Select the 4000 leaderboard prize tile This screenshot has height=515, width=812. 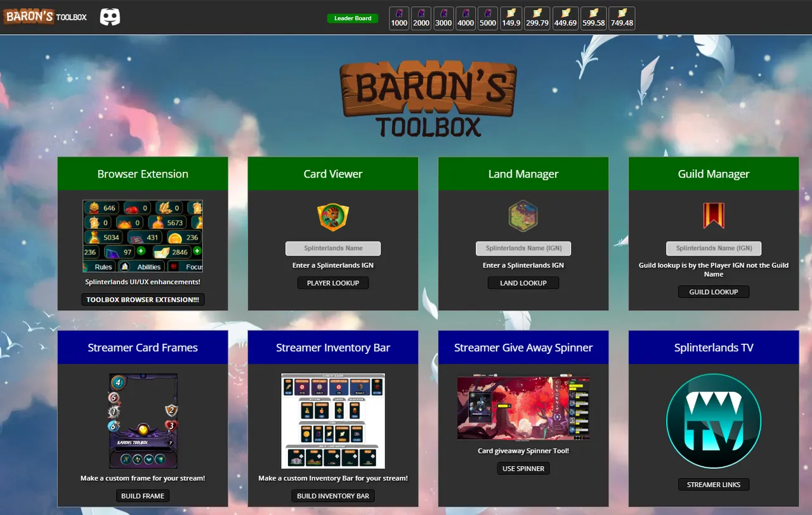[x=466, y=18]
